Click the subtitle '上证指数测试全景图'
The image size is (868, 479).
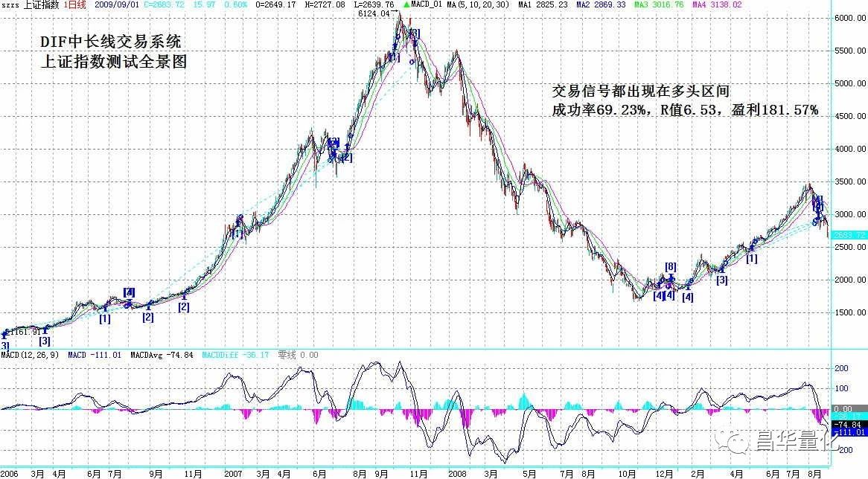tap(114, 62)
